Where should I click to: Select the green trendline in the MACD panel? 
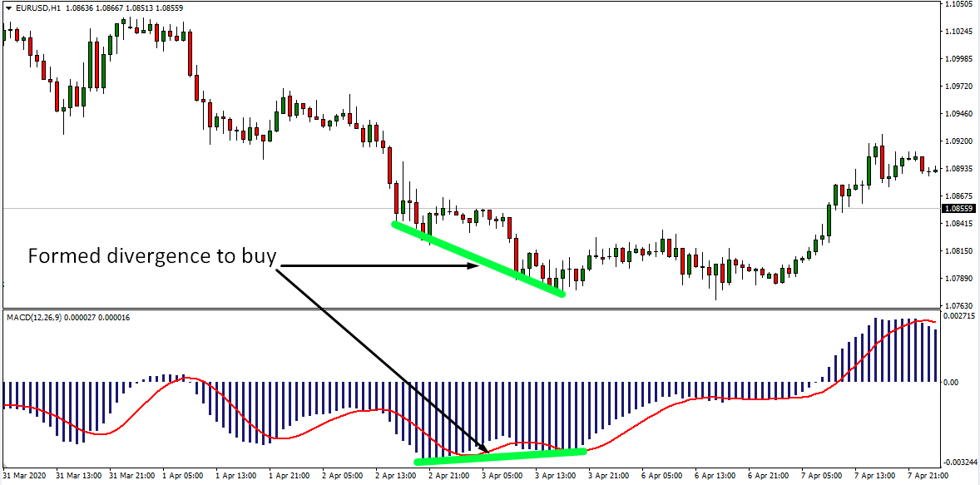501,456
